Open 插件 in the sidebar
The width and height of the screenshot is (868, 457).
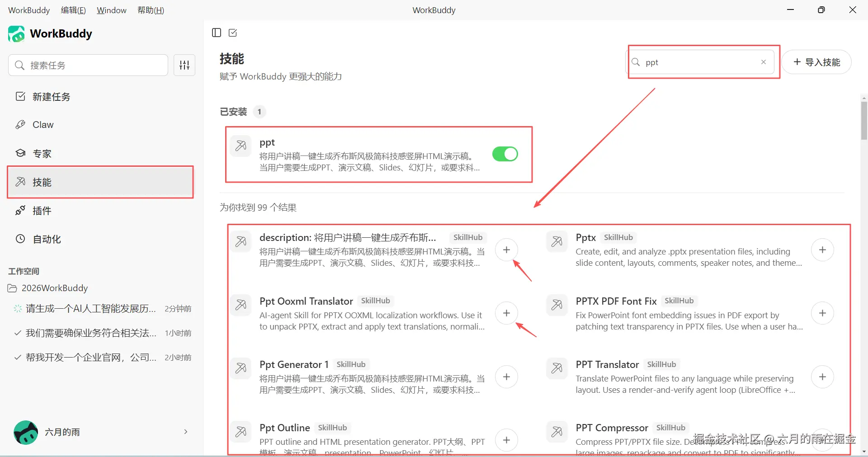(100, 211)
